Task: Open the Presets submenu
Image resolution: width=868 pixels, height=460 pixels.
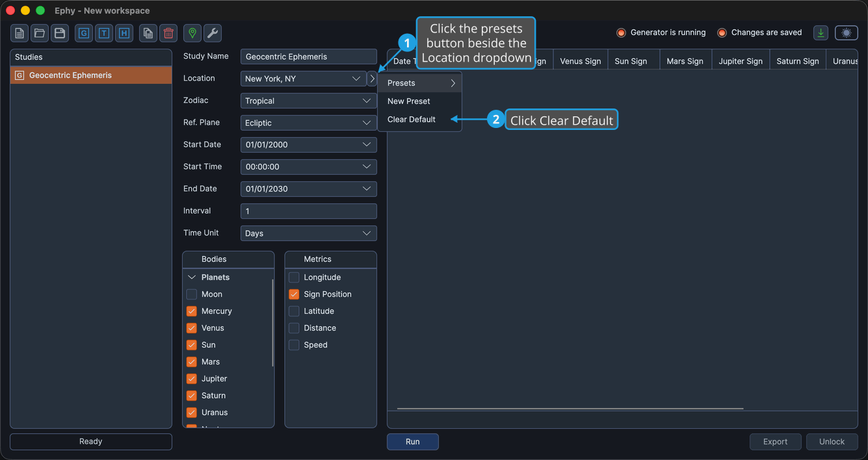Action: pyautogui.click(x=420, y=83)
